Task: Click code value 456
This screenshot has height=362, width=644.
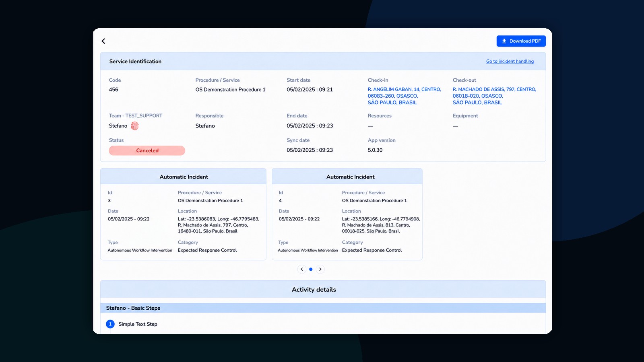Action: 114,90
